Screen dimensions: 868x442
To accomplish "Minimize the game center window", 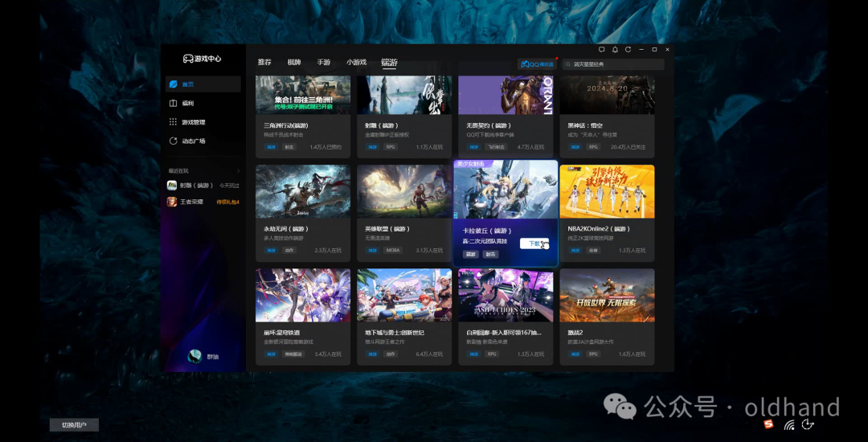I will [641, 49].
